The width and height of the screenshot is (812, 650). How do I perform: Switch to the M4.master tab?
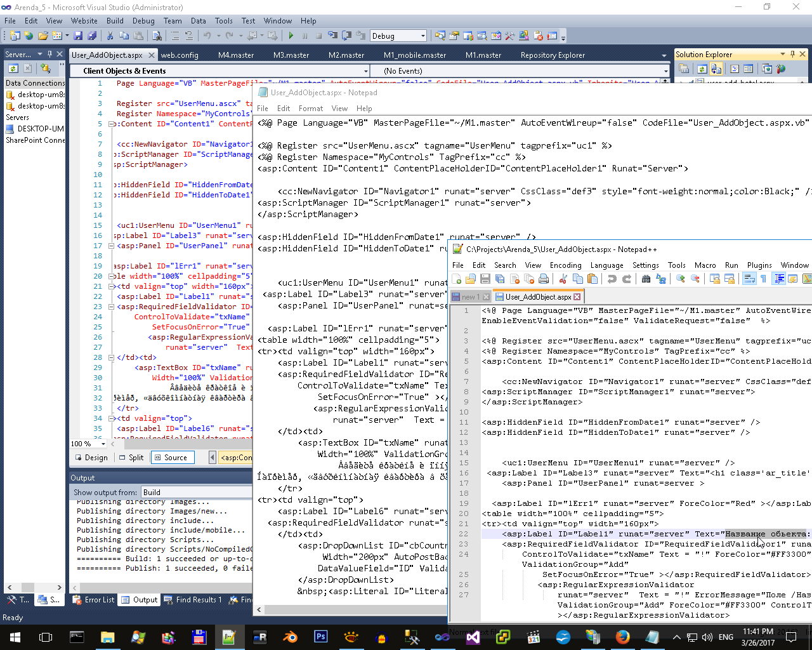tap(236, 55)
